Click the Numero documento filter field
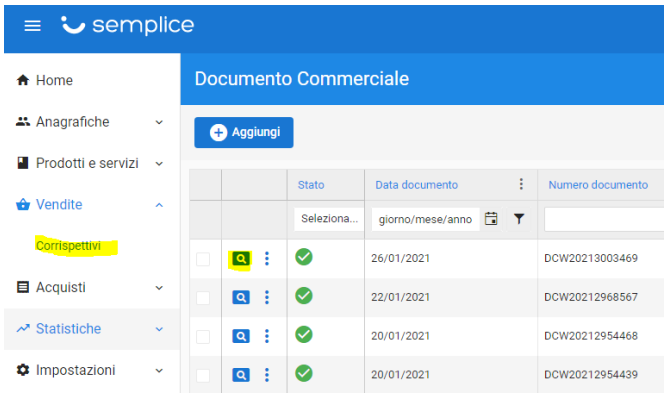669x398 pixels. tap(604, 219)
